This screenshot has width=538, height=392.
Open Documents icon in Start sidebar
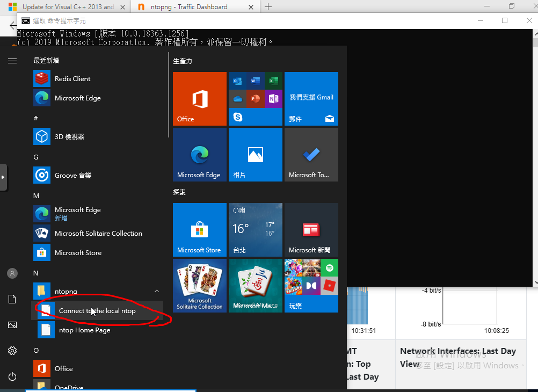click(12, 299)
